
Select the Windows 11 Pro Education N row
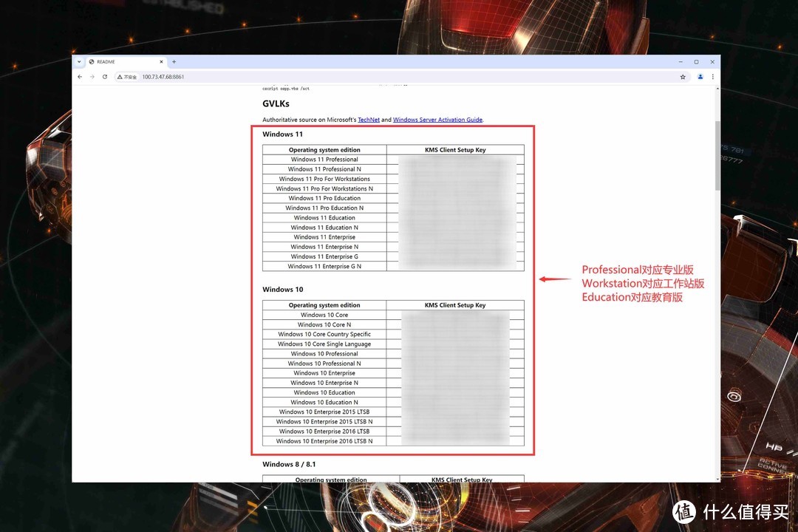[x=393, y=208]
